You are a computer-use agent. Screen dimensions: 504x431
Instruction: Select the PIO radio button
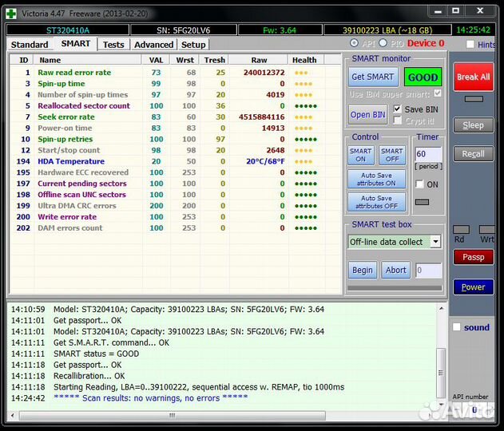tap(384, 43)
